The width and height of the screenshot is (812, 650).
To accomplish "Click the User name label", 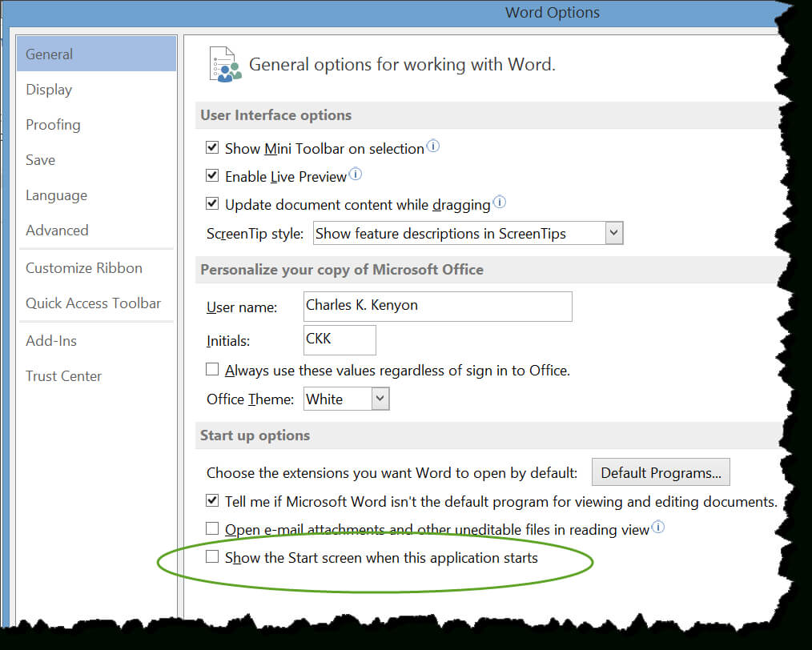I will (242, 307).
